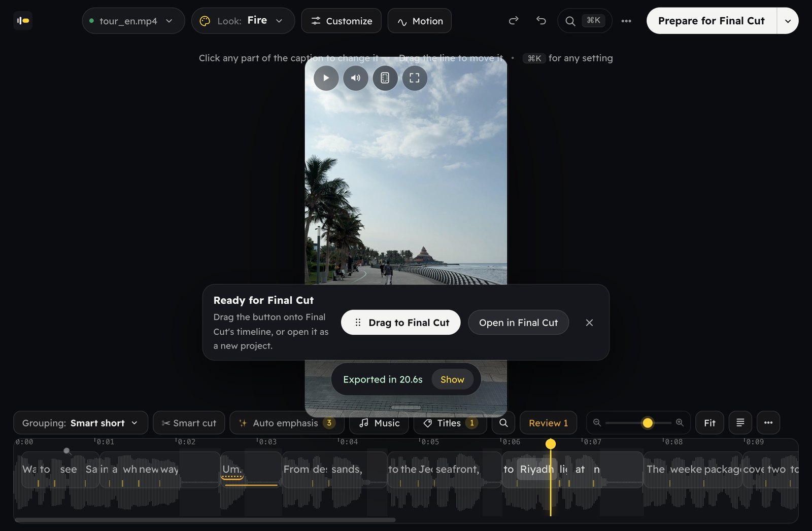Toggle the transcript list view icon
This screenshot has height=531, width=812.
(740, 423)
